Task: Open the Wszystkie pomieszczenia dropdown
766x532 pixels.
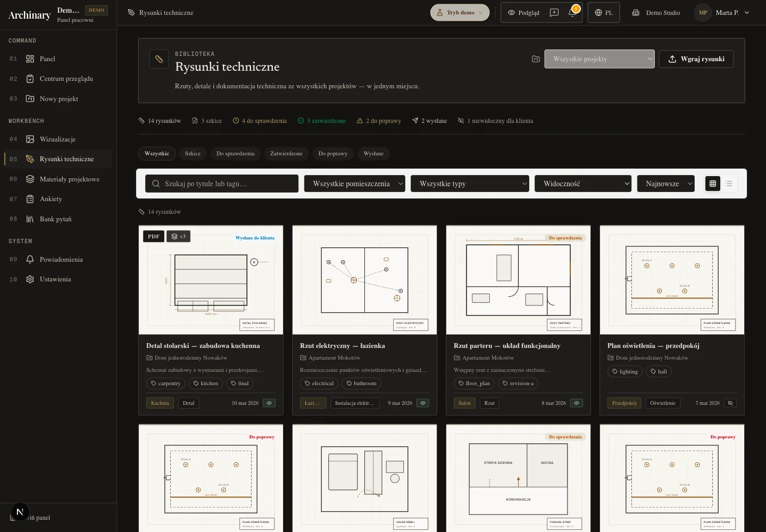Action: pyautogui.click(x=355, y=184)
